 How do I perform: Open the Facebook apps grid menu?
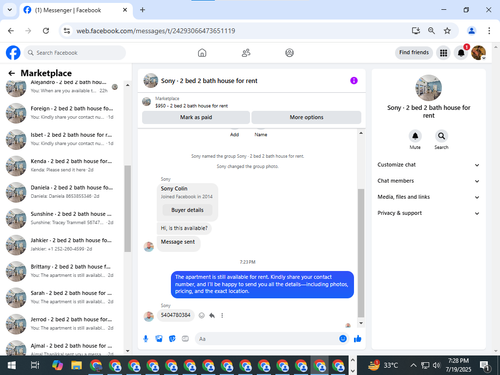[443, 53]
